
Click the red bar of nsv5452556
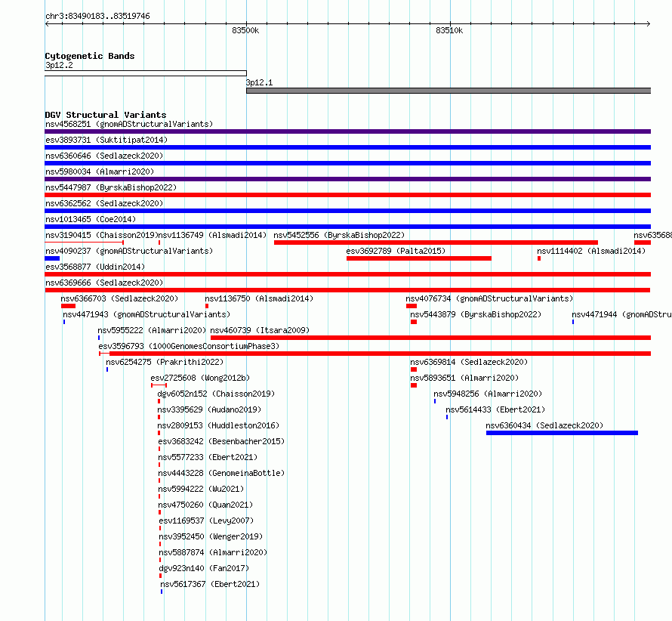pos(436,243)
